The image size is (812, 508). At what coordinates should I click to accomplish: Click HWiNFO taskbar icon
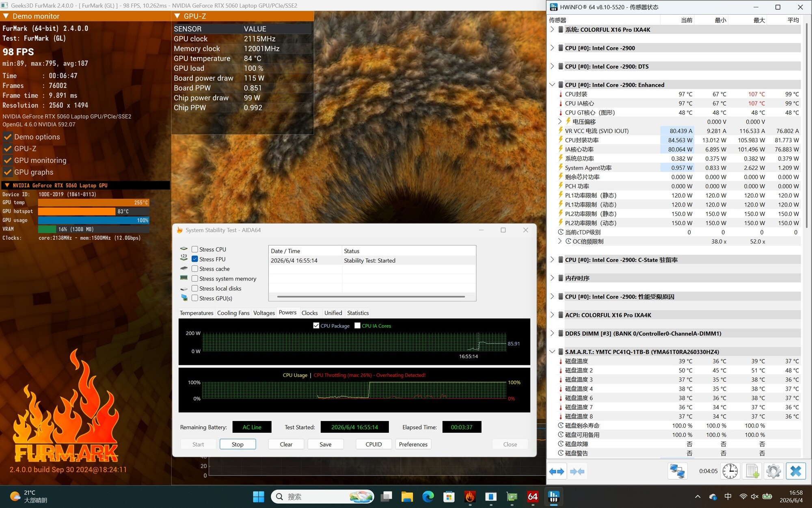click(x=554, y=497)
